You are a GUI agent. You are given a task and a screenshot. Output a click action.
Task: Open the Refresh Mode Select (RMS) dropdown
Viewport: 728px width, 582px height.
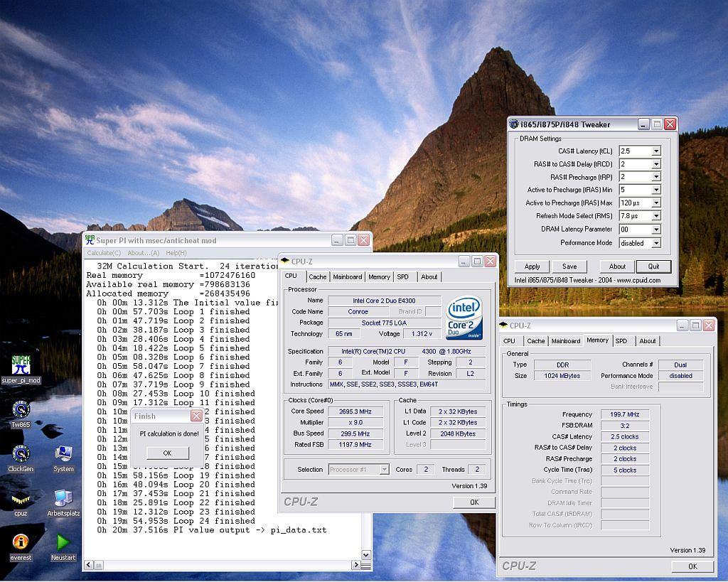click(656, 216)
